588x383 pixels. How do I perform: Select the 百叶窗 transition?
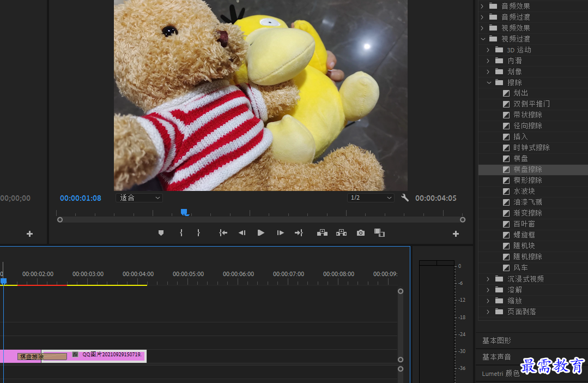click(524, 224)
